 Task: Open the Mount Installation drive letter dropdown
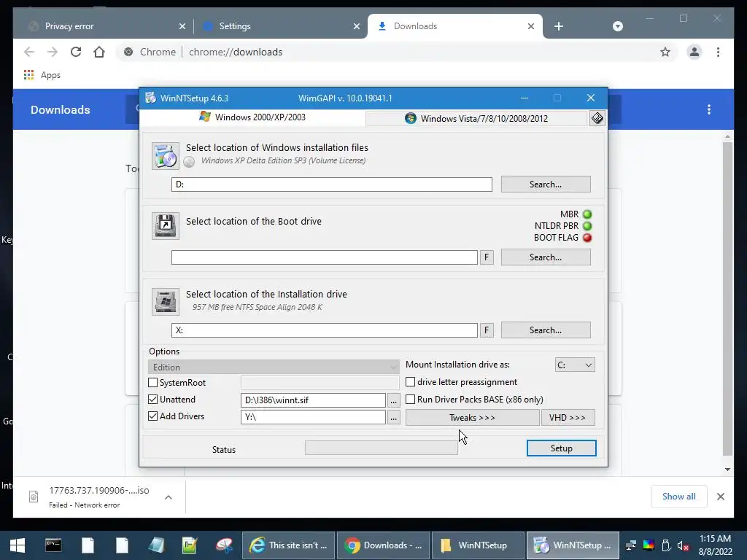[x=575, y=365]
